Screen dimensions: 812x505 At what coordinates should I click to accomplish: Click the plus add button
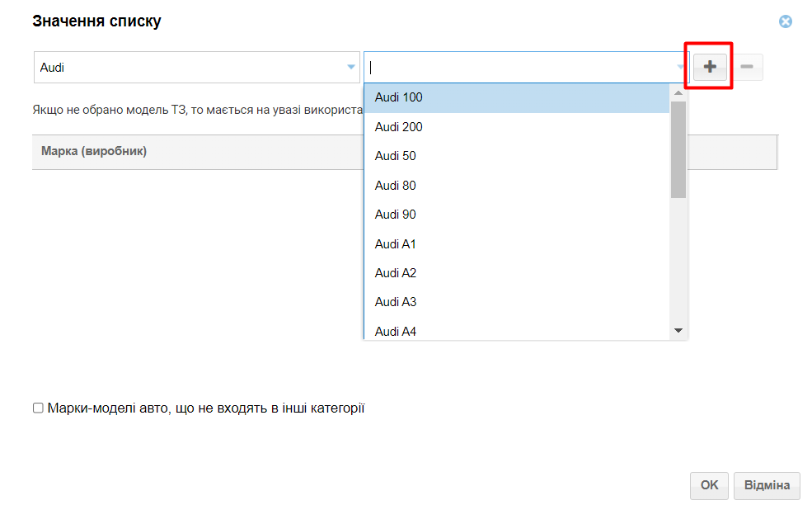710,67
